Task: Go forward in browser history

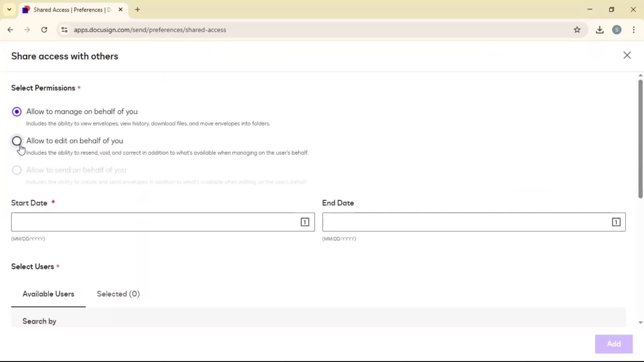Action: coord(27,30)
